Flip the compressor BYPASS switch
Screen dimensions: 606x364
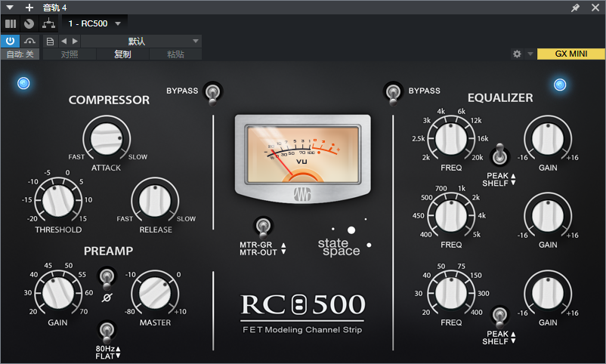(212, 93)
